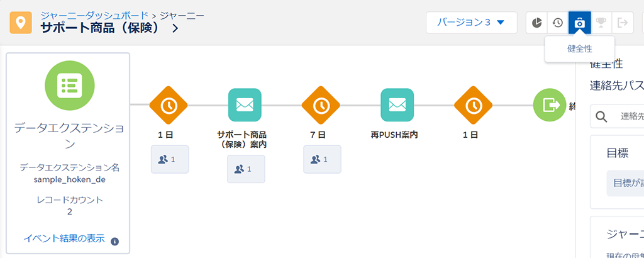Click the 再PUSH案内 email activity
Screen dimensions: 644x258
pos(397,105)
